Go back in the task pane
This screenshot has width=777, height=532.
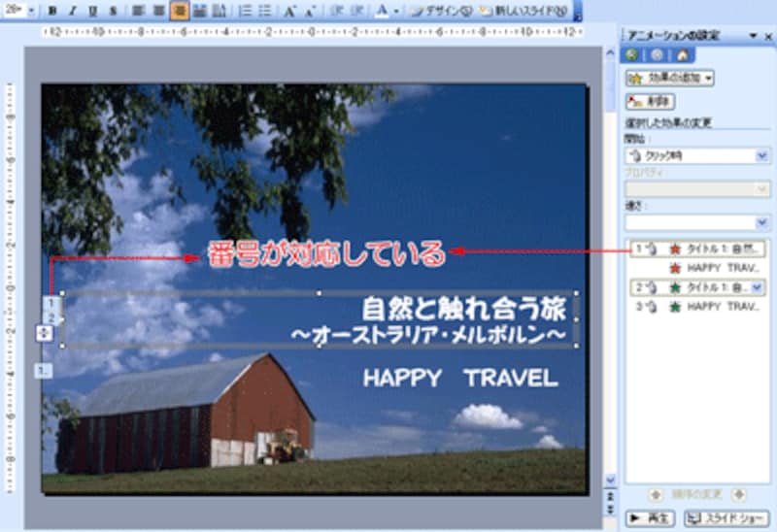(x=631, y=55)
